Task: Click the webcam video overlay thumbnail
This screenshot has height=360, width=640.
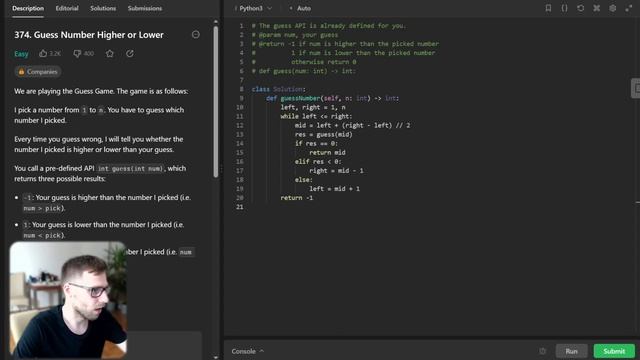Action: (x=68, y=300)
